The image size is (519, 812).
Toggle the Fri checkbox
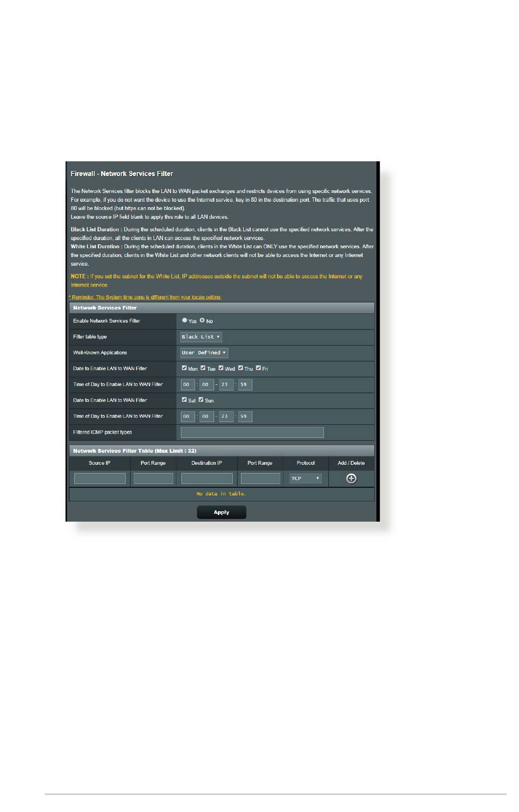point(258,368)
